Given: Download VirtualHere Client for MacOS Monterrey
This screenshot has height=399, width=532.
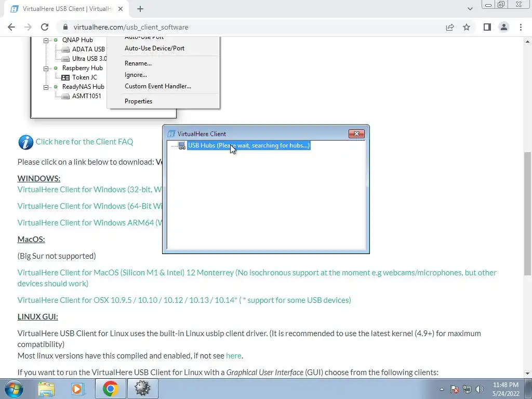Looking at the screenshot, I should [x=257, y=278].
